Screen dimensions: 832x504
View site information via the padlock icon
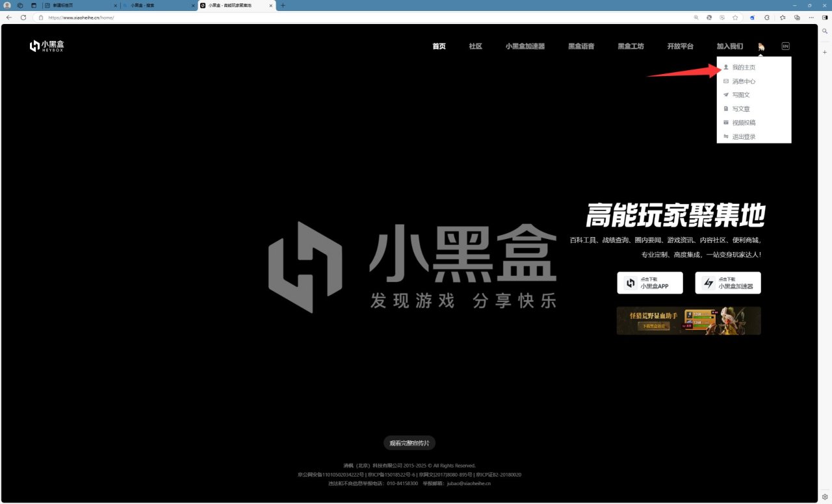41,18
